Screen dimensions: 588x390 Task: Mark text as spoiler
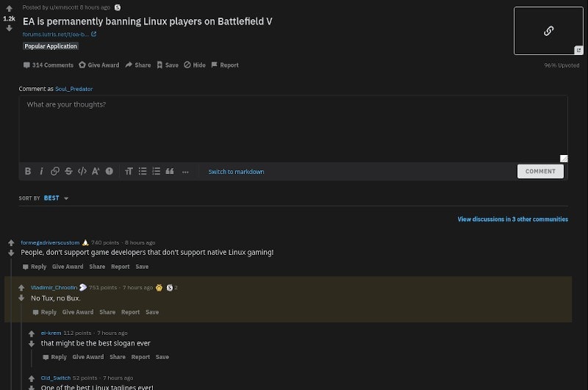(x=110, y=171)
